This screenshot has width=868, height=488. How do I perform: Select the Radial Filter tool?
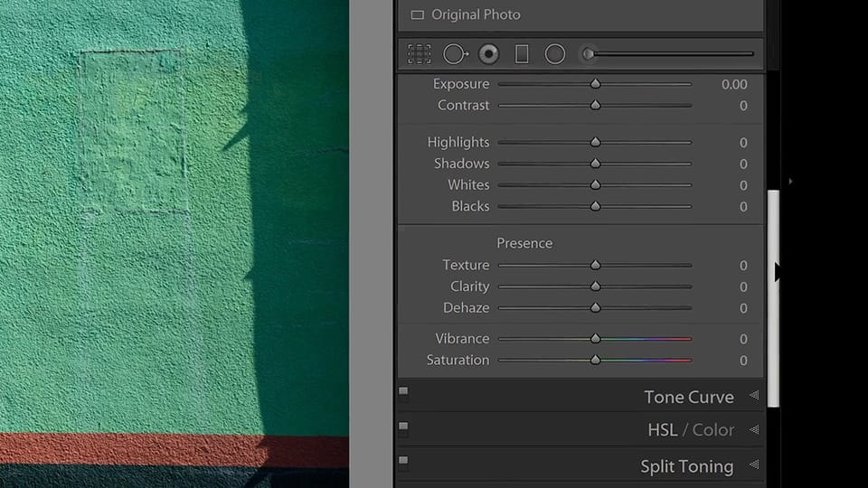[554, 54]
